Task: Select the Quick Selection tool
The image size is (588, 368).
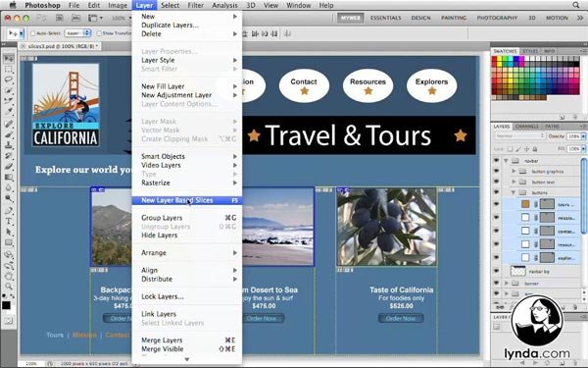Action: (x=8, y=90)
